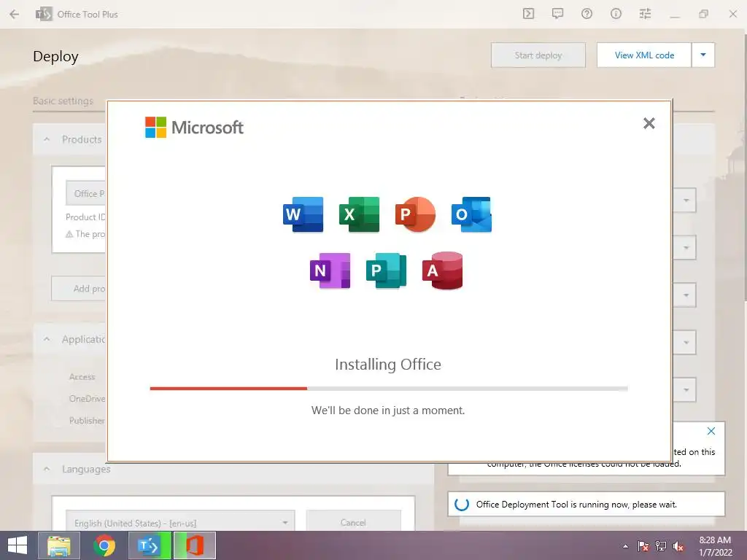Click the Office Deployment Tool running notification
The height and width of the screenshot is (560, 747).
click(x=587, y=505)
